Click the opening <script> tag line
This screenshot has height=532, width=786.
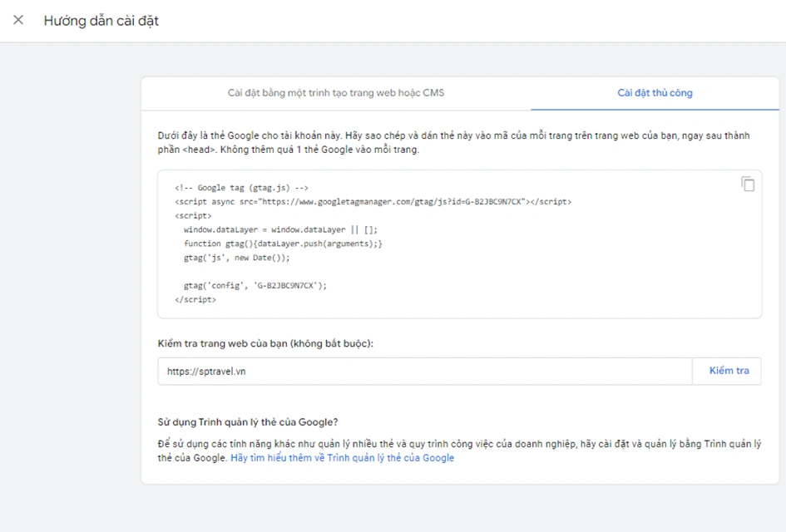coord(193,216)
